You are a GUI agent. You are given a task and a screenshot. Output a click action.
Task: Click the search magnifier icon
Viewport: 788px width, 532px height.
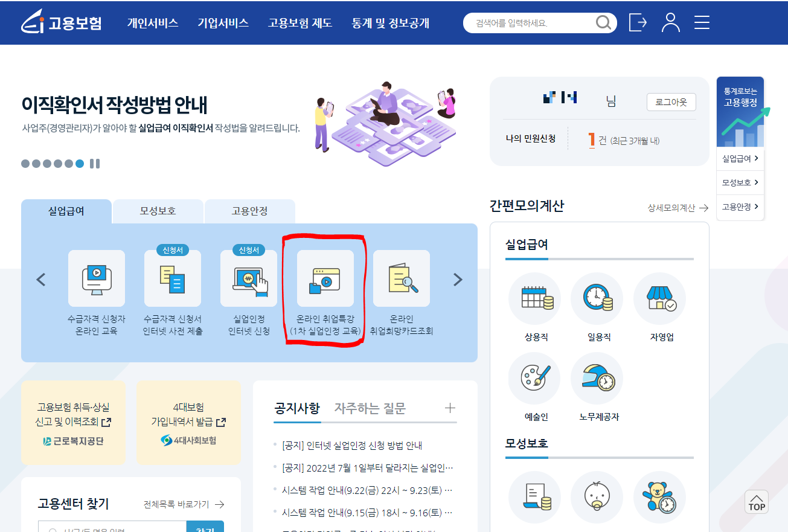pos(603,23)
